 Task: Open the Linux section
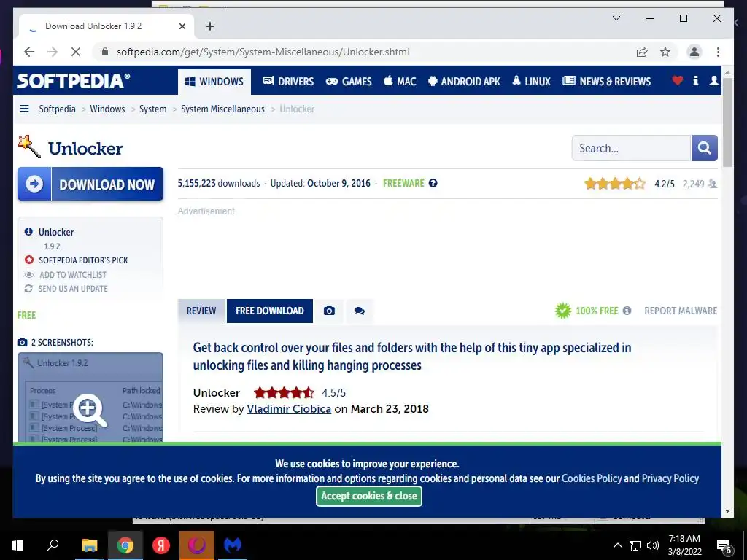click(x=531, y=82)
